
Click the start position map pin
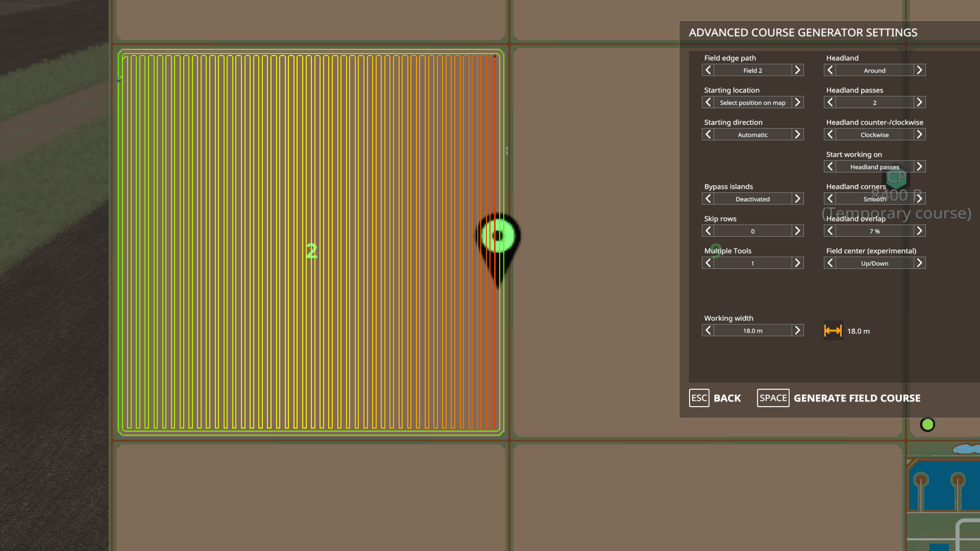pos(498,250)
